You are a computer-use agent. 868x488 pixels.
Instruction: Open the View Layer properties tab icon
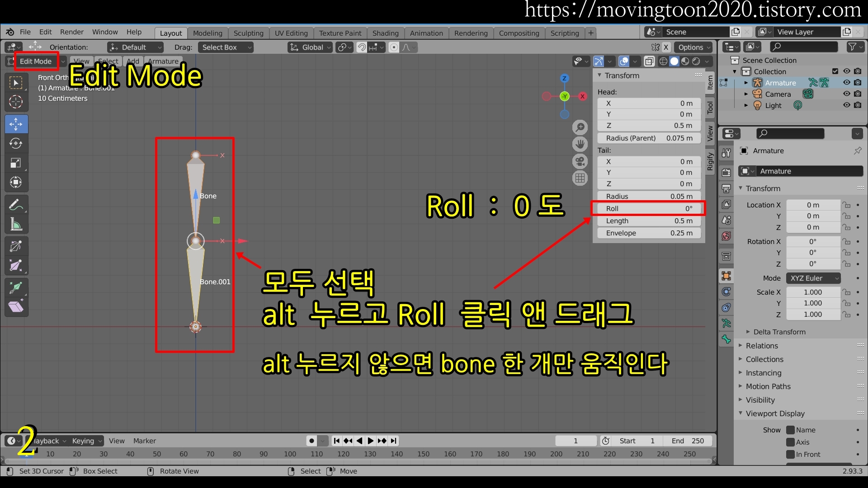point(726,204)
